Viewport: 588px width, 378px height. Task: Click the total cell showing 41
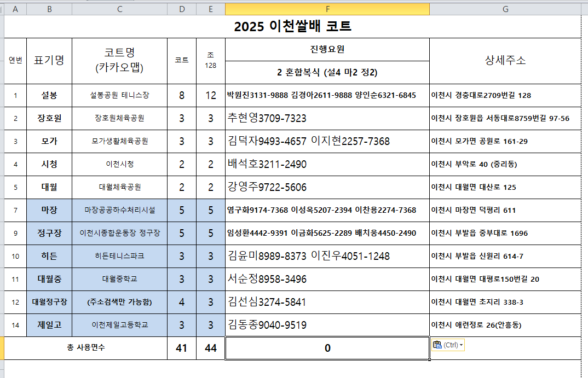click(x=182, y=348)
